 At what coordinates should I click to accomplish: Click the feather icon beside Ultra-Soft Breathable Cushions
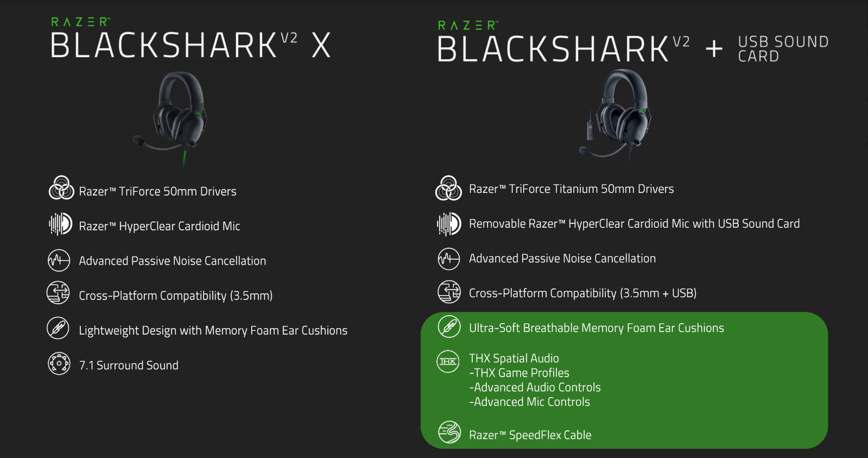(449, 327)
